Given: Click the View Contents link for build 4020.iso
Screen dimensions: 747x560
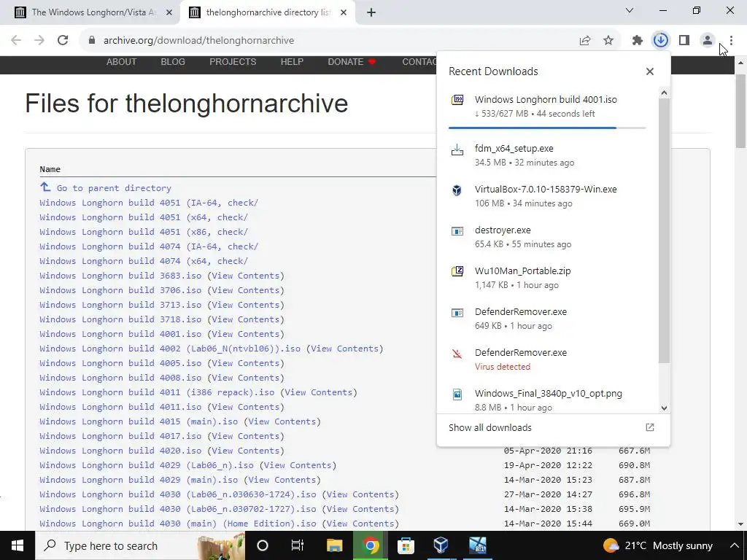Looking at the screenshot, I should pyautogui.click(x=245, y=451).
